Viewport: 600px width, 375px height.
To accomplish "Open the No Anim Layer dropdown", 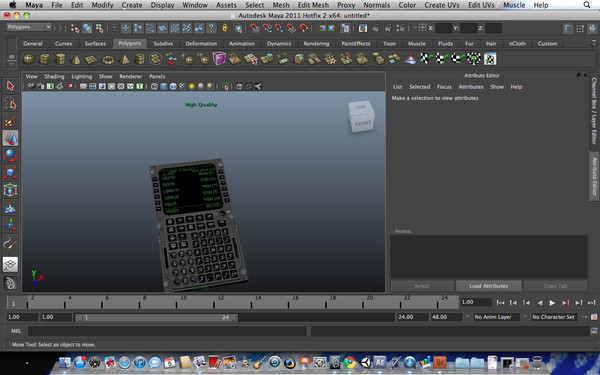I will click(496, 317).
